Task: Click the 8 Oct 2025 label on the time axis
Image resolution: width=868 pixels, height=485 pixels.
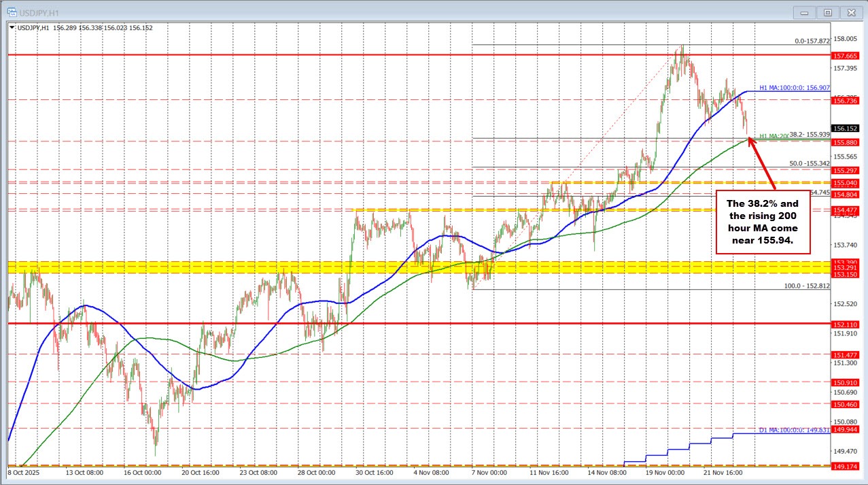Action: (x=22, y=472)
